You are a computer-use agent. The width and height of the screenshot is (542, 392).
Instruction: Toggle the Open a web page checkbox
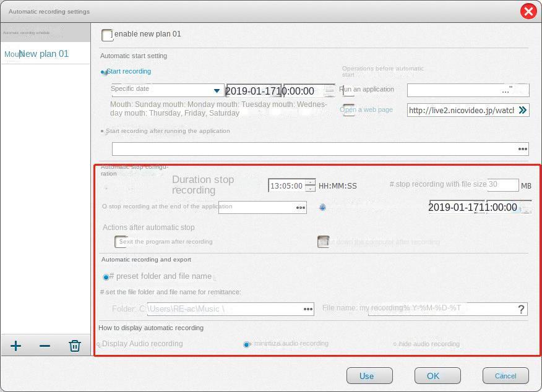349,109
